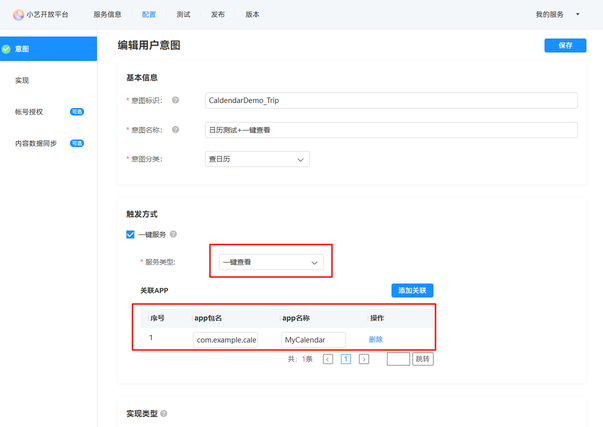
Task: Click the 保存 button
Action: pyautogui.click(x=565, y=45)
